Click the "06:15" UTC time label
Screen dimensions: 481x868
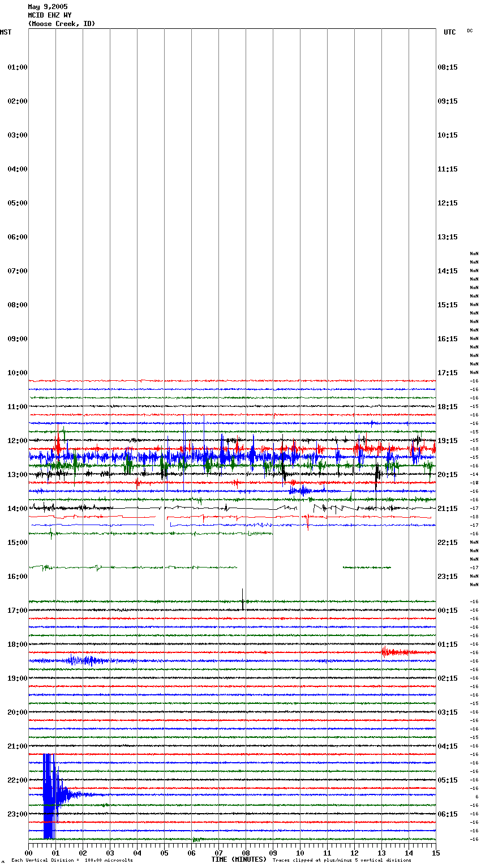(448, 814)
